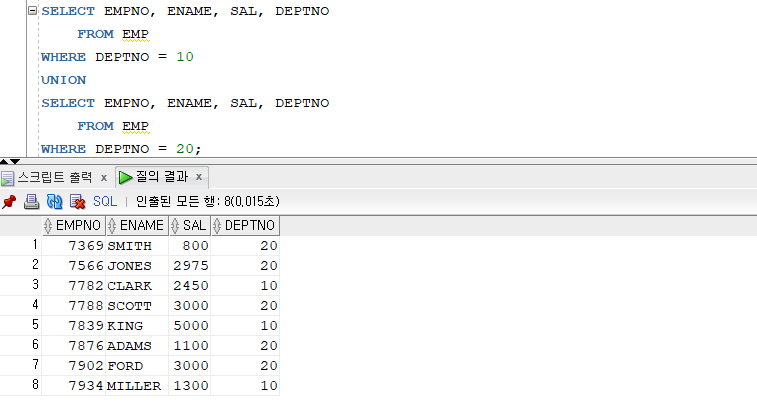This screenshot has height=404, width=757.
Task: Place cursor on value 20 in editor
Action: click(x=185, y=149)
